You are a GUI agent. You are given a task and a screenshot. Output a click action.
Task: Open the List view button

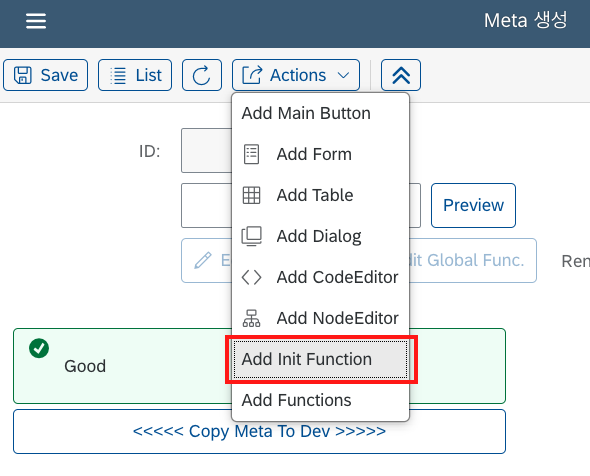coord(135,75)
